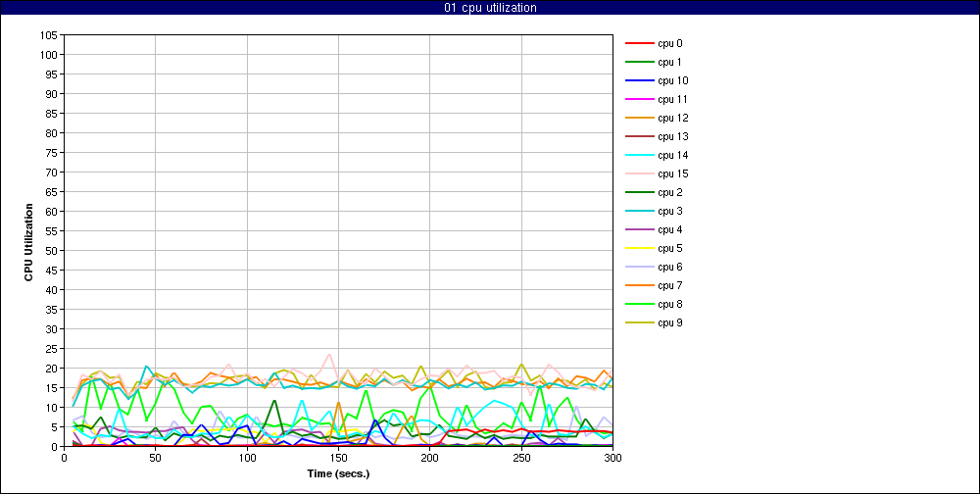Select the 'cpu 8' legend label

click(x=670, y=305)
